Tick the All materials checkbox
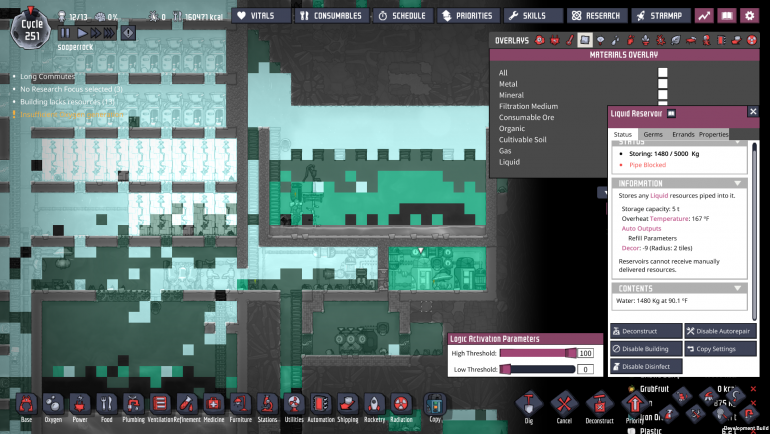The width and height of the screenshot is (770, 434). pos(662,73)
